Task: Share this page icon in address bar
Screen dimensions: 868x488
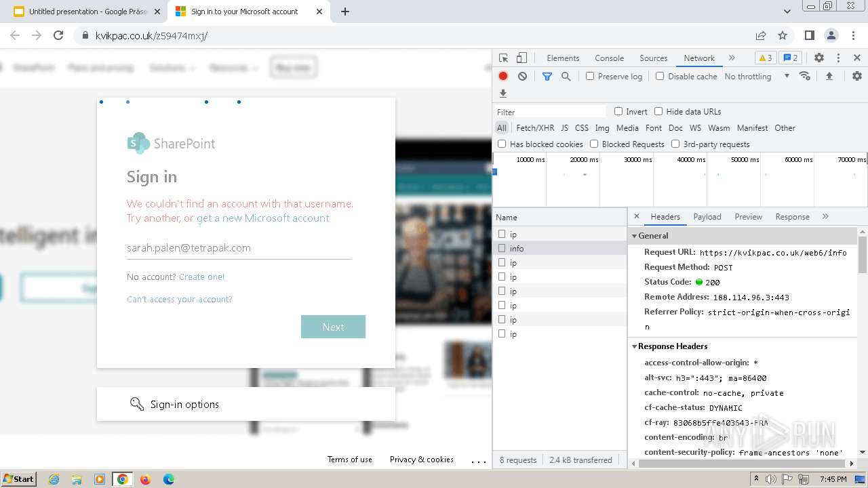Action: click(x=761, y=35)
